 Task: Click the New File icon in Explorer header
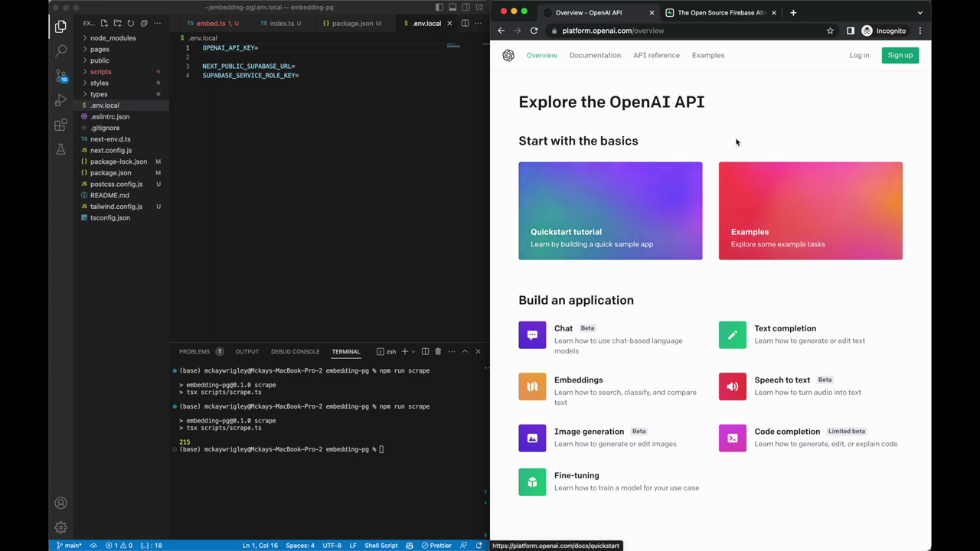104,23
